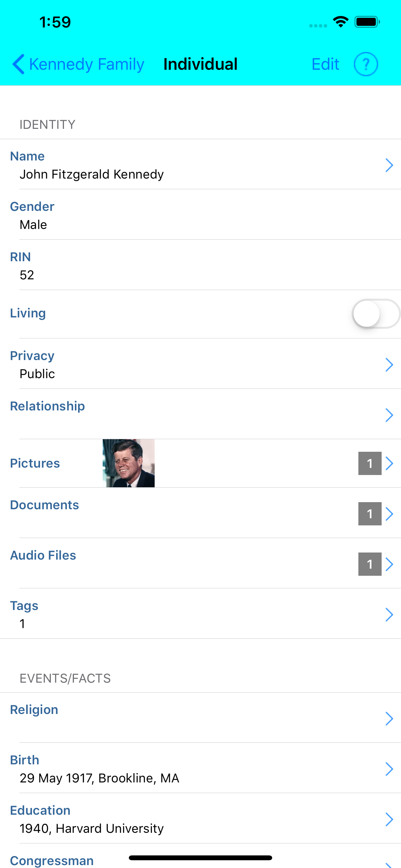Check the Wi-Fi status icon
Screen dimensions: 401x868
click(340, 22)
